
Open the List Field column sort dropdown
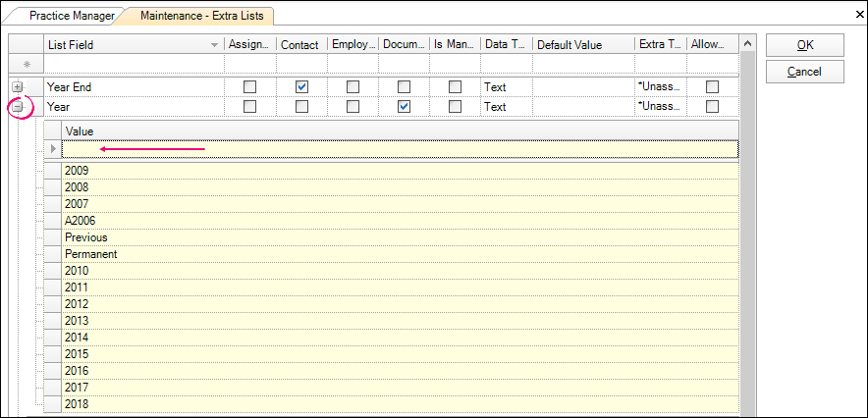[x=214, y=45]
